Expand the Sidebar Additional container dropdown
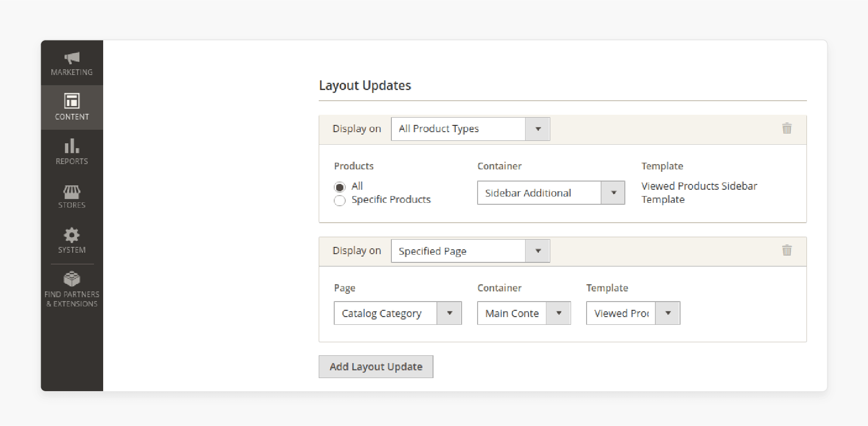The width and height of the screenshot is (868, 426). 551,193
